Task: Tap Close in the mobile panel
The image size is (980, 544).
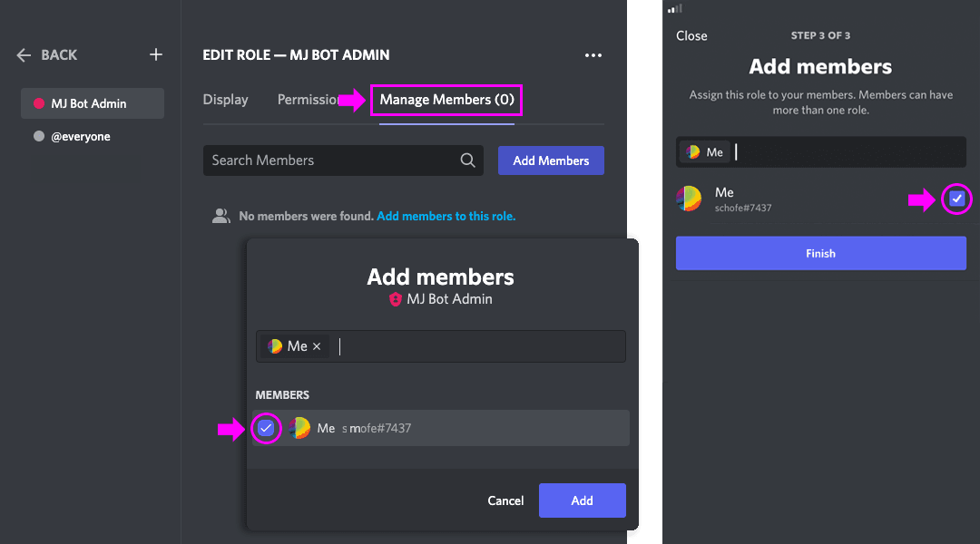Action: tap(691, 36)
